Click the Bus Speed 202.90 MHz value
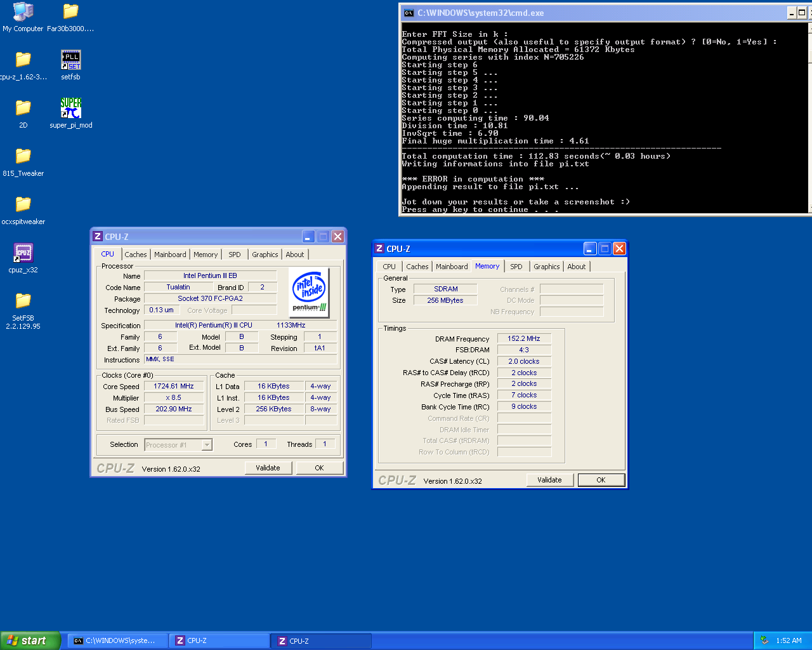 point(174,409)
